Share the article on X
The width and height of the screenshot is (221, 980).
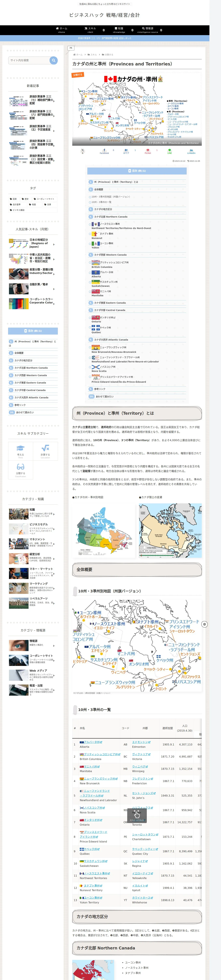pos(82,151)
